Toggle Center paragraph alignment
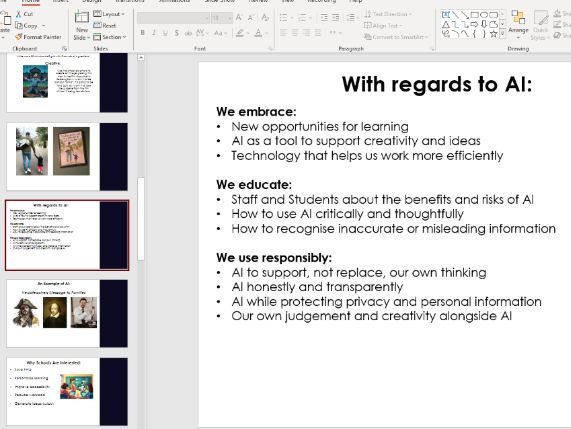The width and height of the screenshot is (571, 429). (295, 33)
